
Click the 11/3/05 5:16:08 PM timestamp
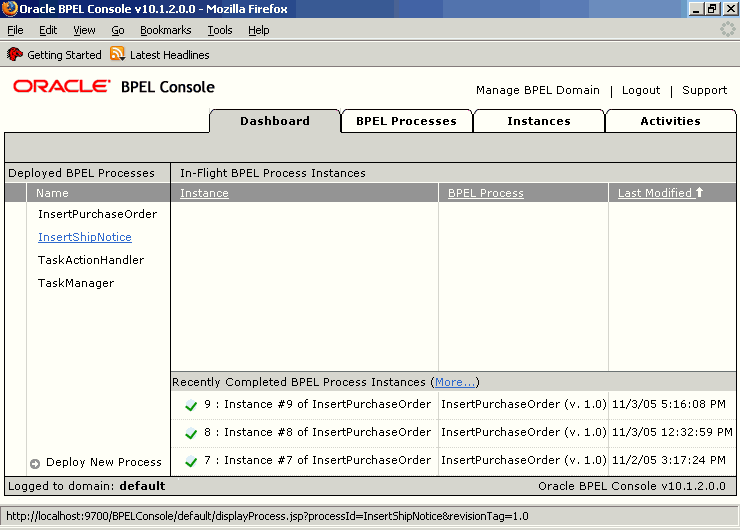coord(669,404)
